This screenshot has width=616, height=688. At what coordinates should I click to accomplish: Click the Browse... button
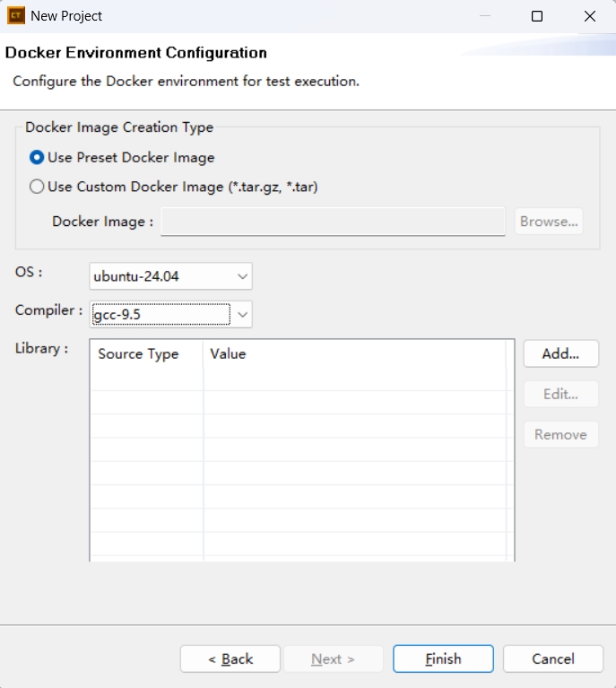[x=549, y=222]
